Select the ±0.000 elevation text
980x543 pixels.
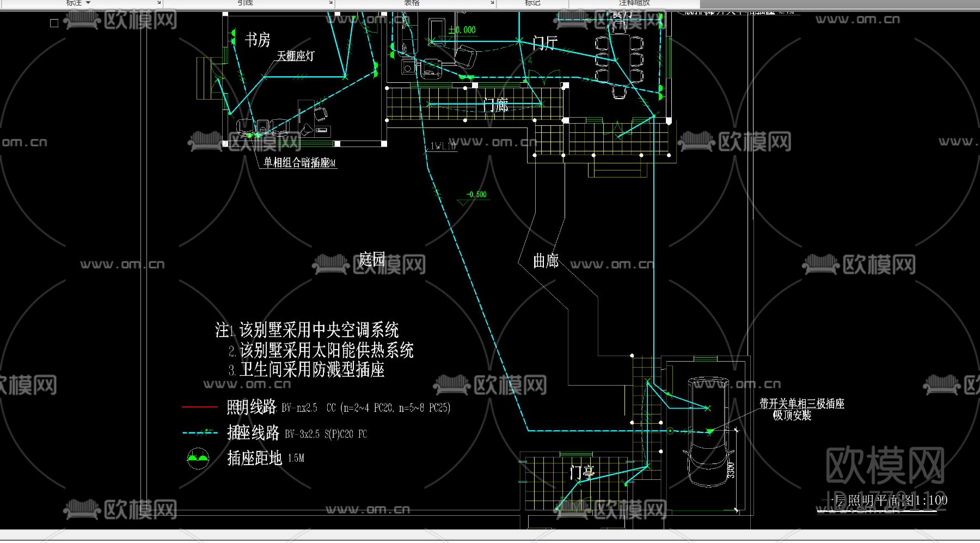click(x=462, y=30)
